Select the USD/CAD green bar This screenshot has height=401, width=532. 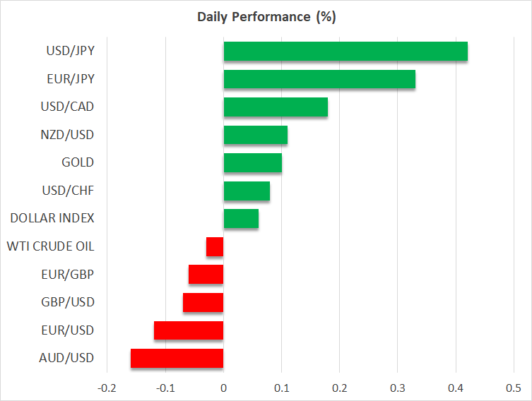[276, 107]
